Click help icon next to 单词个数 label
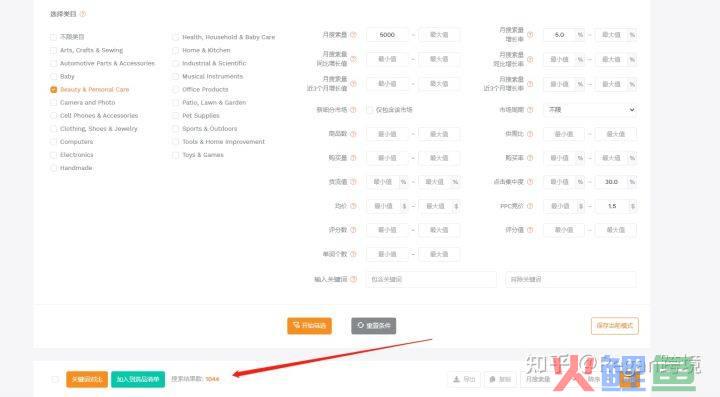The image size is (720, 397). (353, 254)
